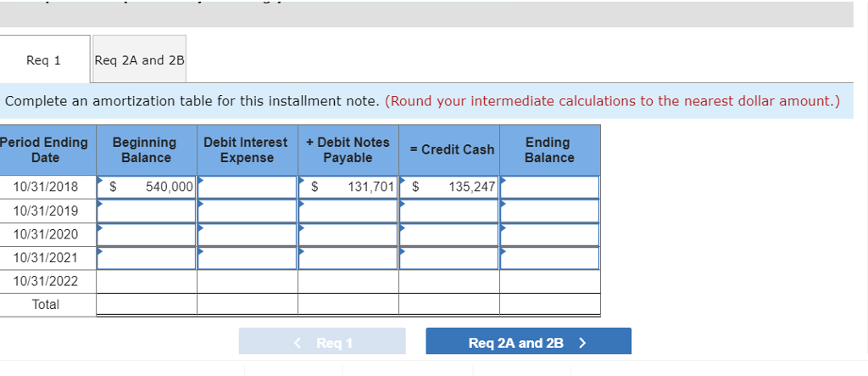Select Debit Notes Payable cell in Total row
Screen dimensions: 868x376
[x=348, y=305]
